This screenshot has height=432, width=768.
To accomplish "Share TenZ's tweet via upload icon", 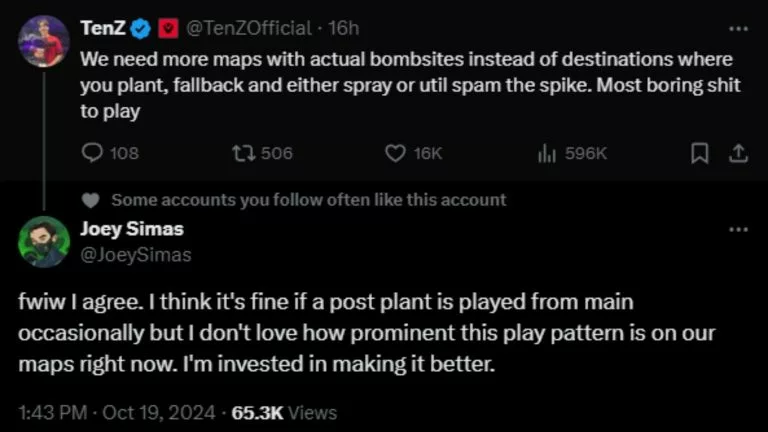I will click(x=738, y=153).
